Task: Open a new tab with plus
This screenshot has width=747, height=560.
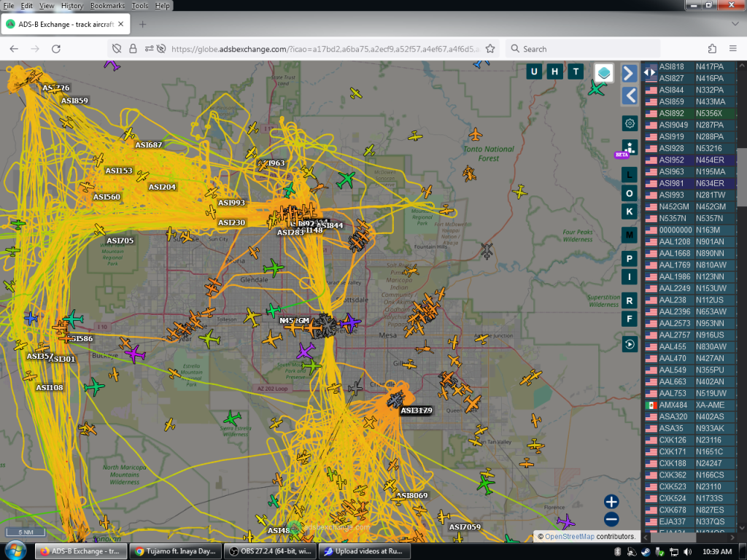Action: click(x=142, y=24)
